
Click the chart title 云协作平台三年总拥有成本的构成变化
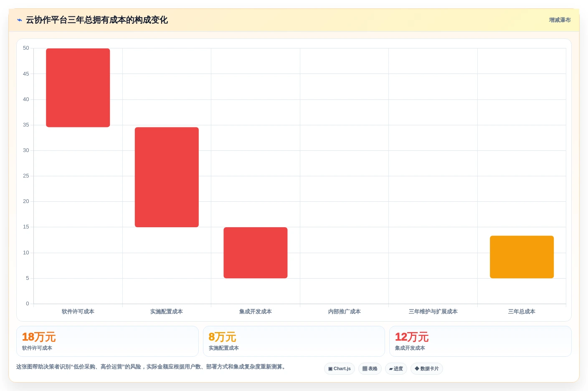[97, 20]
